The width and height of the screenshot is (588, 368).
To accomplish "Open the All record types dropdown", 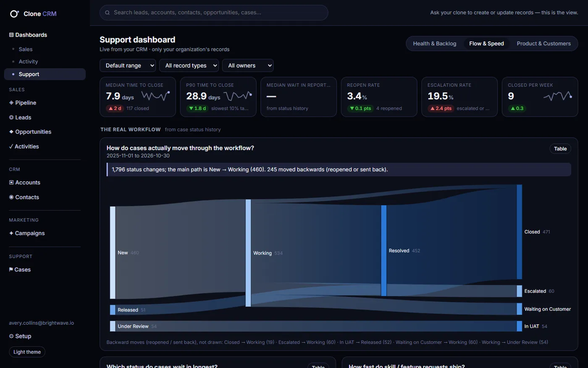I will pyautogui.click(x=189, y=66).
